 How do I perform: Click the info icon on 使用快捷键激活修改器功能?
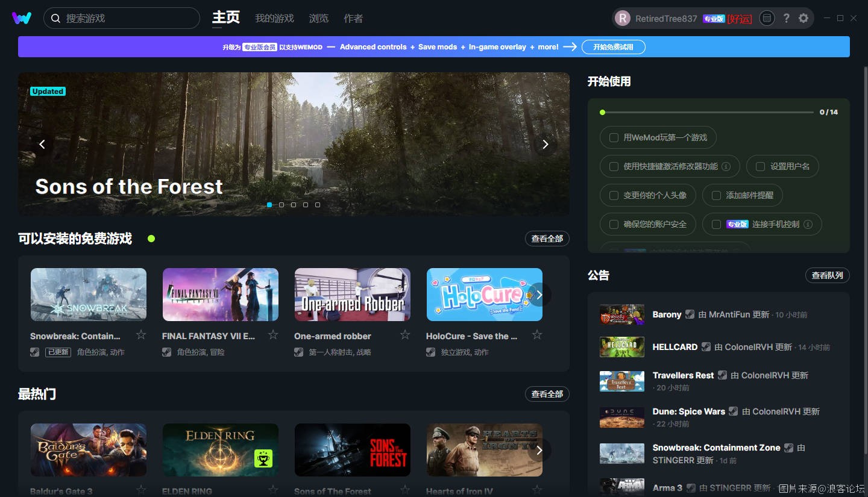tap(726, 166)
